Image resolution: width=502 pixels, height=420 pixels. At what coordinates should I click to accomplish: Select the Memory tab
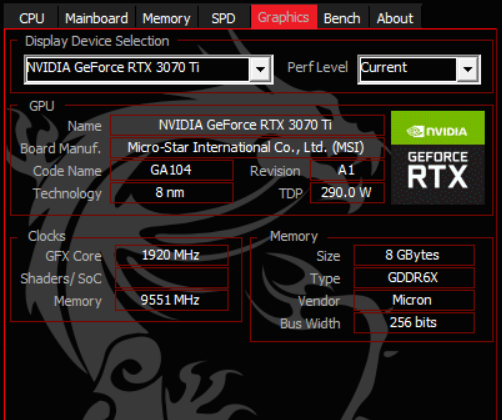tap(166, 18)
